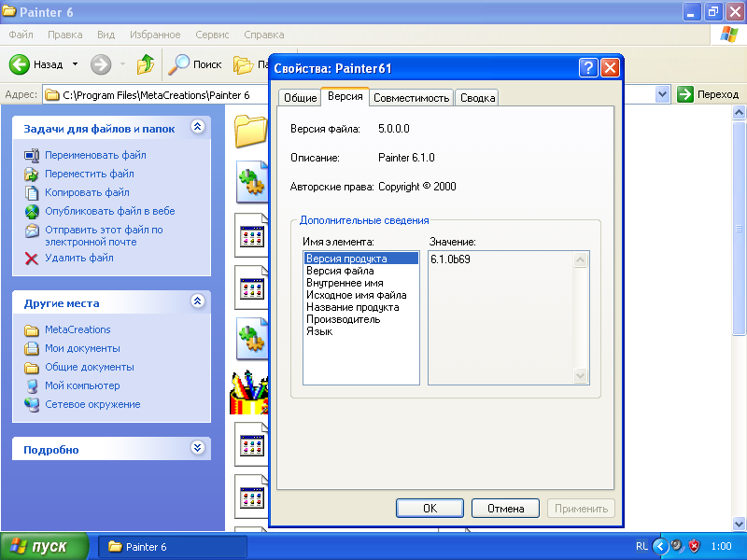The height and width of the screenshot is (560, 747).
Task: Open the Совместимость tab
Action: point(412,98)
